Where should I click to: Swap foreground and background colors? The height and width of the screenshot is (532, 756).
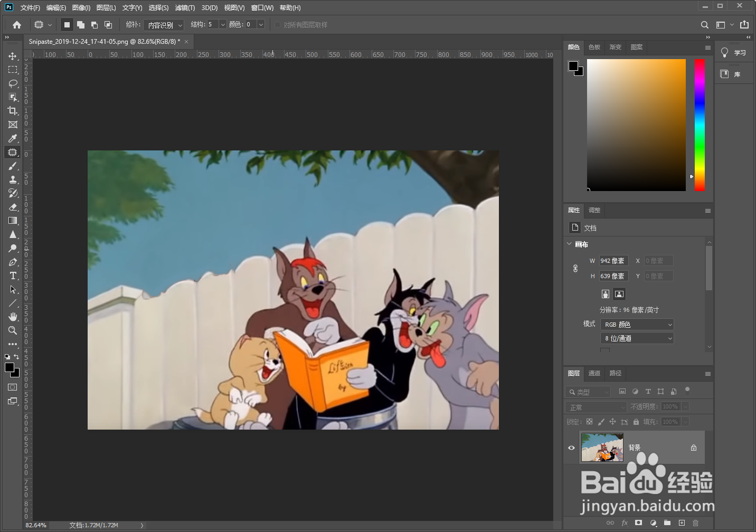click(x=16, y=357)
